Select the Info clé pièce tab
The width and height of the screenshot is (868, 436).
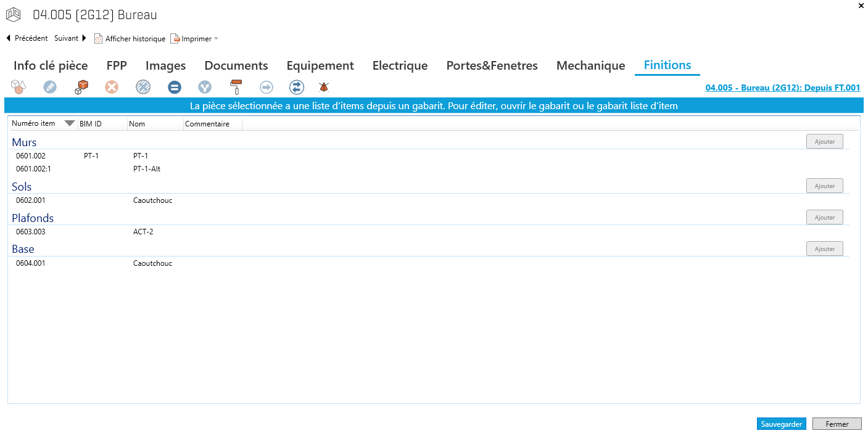(51, 65)
